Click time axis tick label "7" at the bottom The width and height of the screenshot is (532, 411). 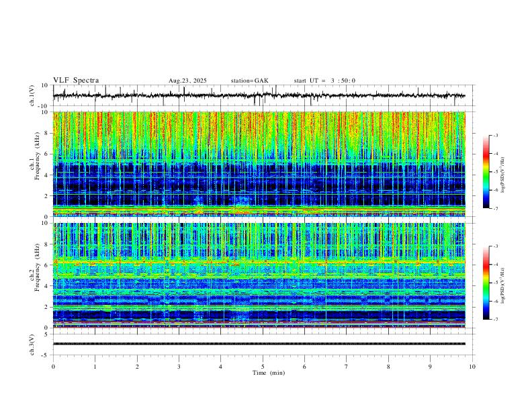click(x=347, y=367)
